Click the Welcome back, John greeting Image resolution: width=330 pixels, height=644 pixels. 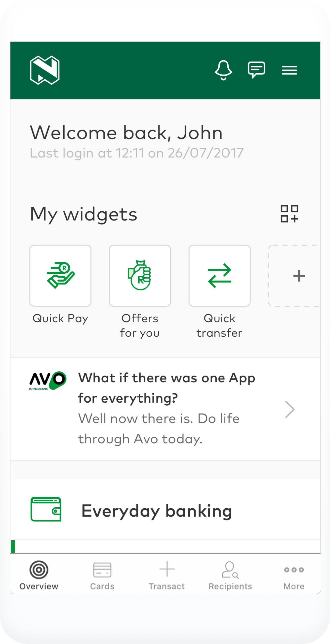pos(126,132)
